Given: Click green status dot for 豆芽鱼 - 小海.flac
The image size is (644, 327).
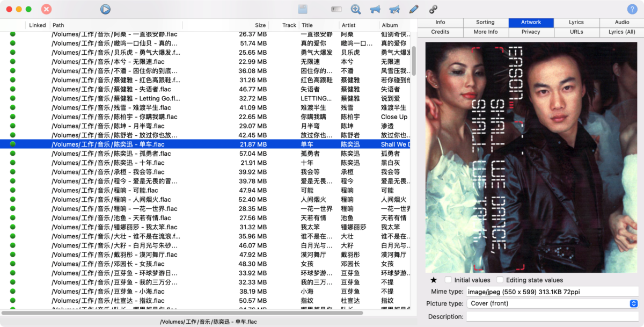Looking at the screenshot, I should pos(13,291).
